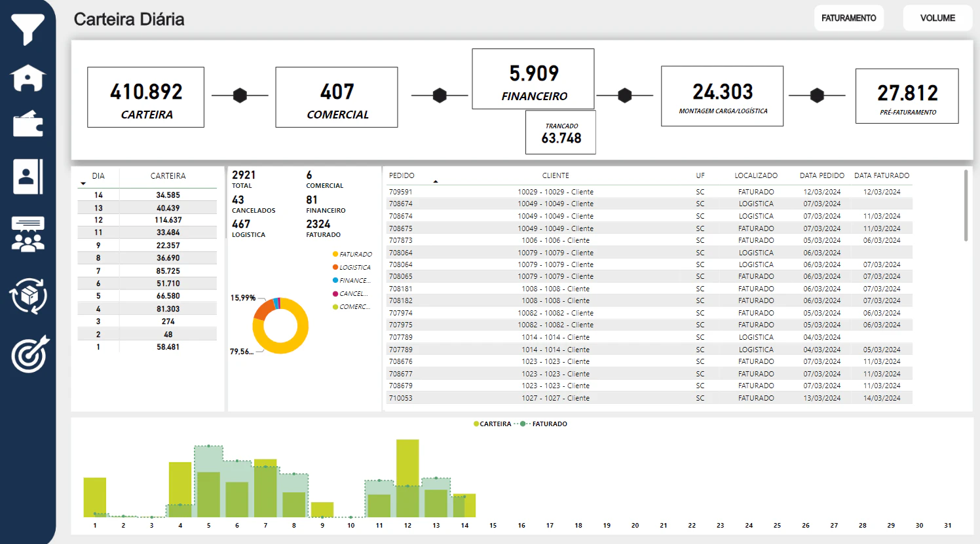The image size is (980, 544).
Task: Click the FATURADO legend marker in bar chart
Action: [523, 424]
